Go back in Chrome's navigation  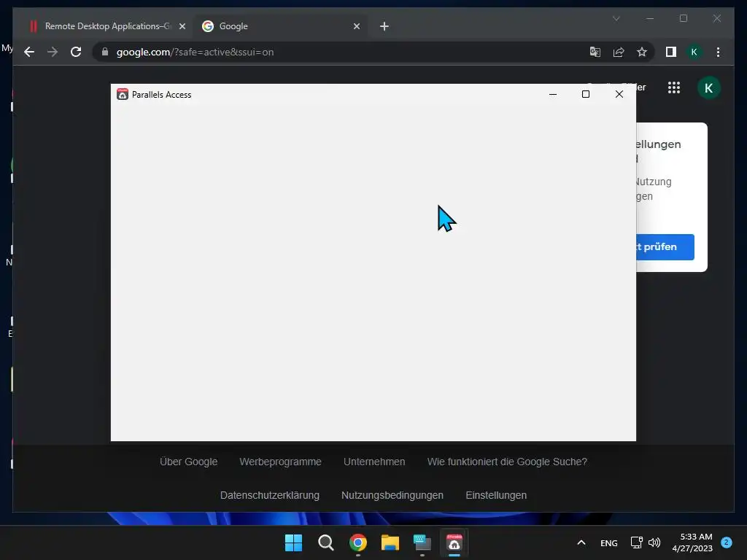coord(29,52)
